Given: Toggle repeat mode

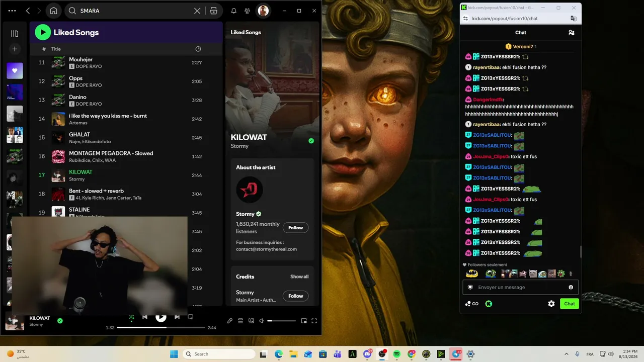Looking at the screenshot, I should pos(191,317).
